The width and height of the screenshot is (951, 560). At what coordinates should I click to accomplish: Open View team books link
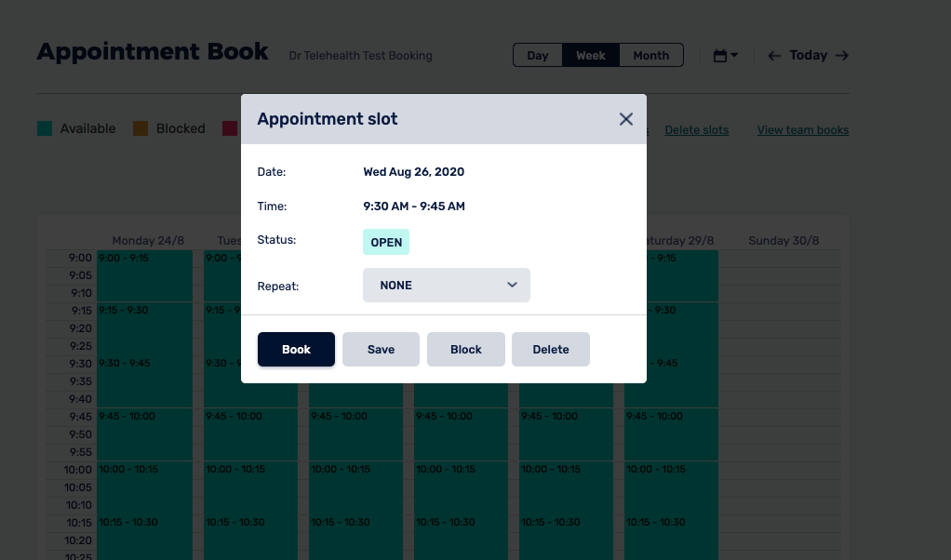[802, 130]
